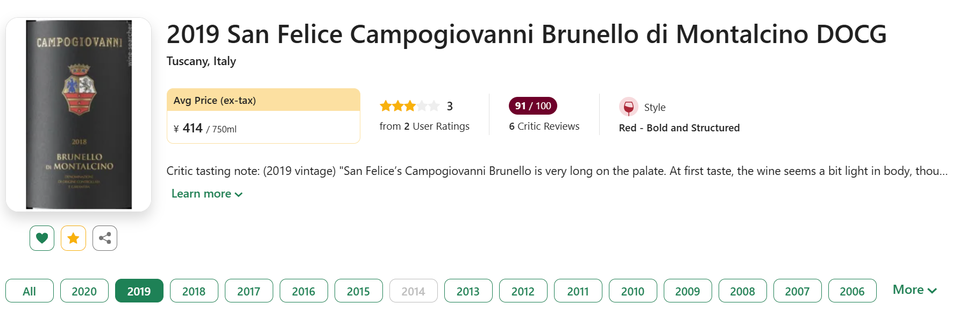Screen dimensions: 980x317
Task: Select the All vintages tab
Action: 30,291
